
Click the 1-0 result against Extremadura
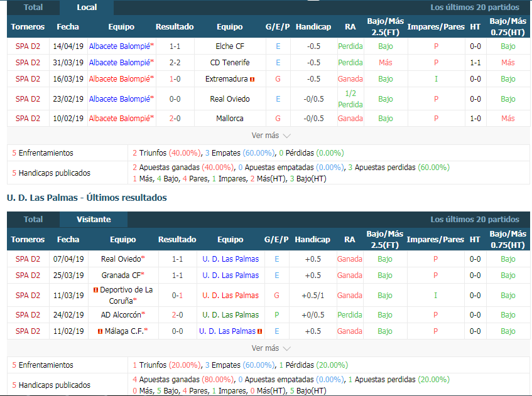tap(175, 78)
